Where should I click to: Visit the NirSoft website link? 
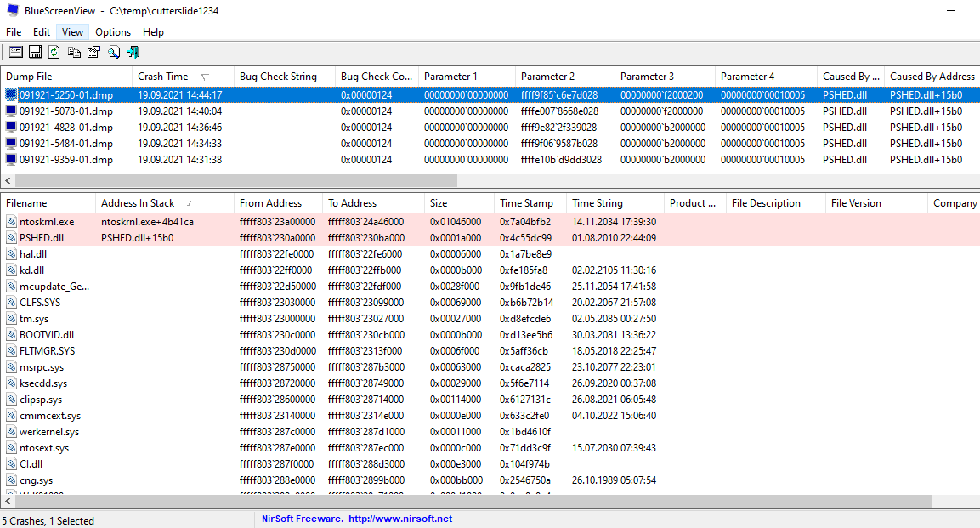tap(356, 519)
